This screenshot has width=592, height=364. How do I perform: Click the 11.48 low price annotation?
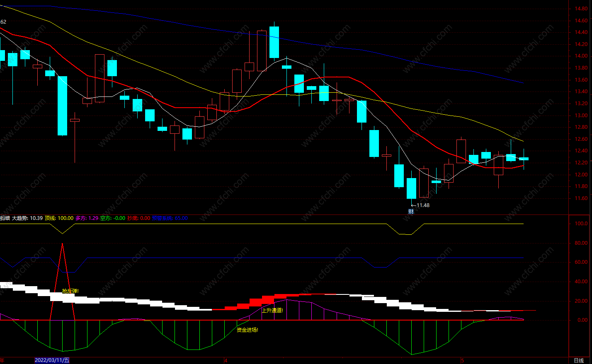tap(423, 205)
